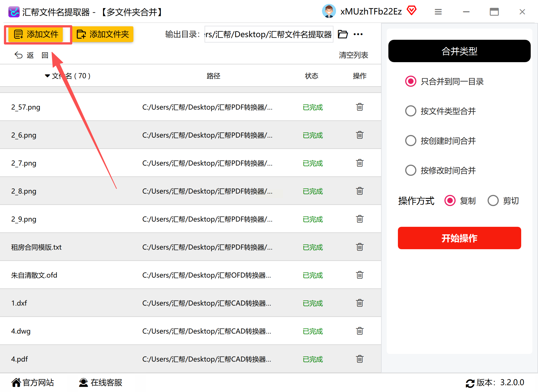Click the user avatar icon
Image resolution: width=538 pixels, height=392 pixels.
pos(329,11)
